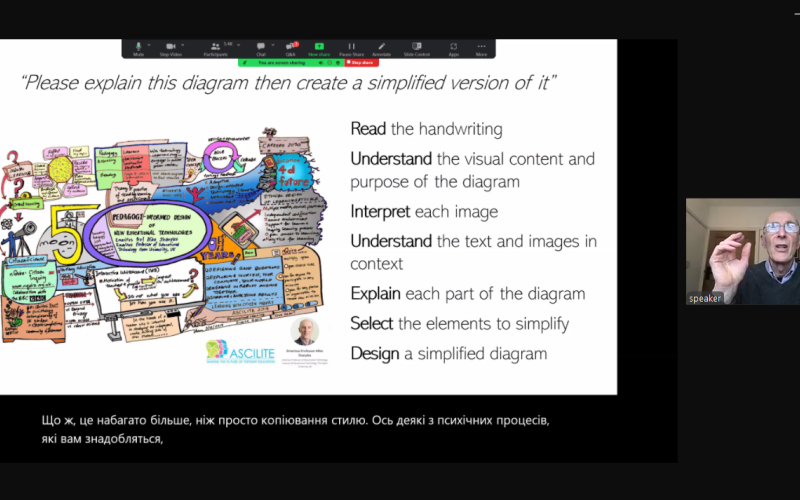The height and width of the screenshot is (500, 800).
Task: Click 'Design a simplified diagram' line
Action: tap(449, 354)
